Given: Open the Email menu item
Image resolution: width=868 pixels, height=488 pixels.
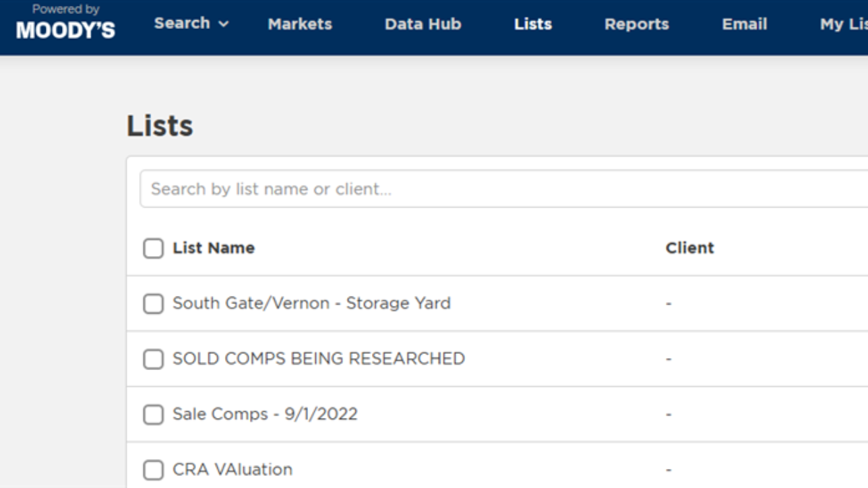Looking at the screenshot, I should click(744, 24).
